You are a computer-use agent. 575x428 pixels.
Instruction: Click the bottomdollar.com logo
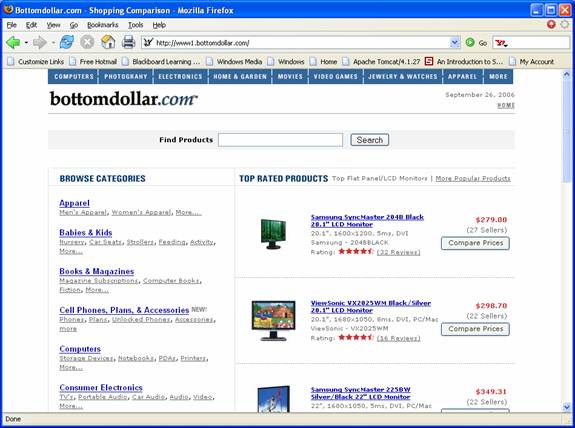pyautogui.click(x=124, y=99)
